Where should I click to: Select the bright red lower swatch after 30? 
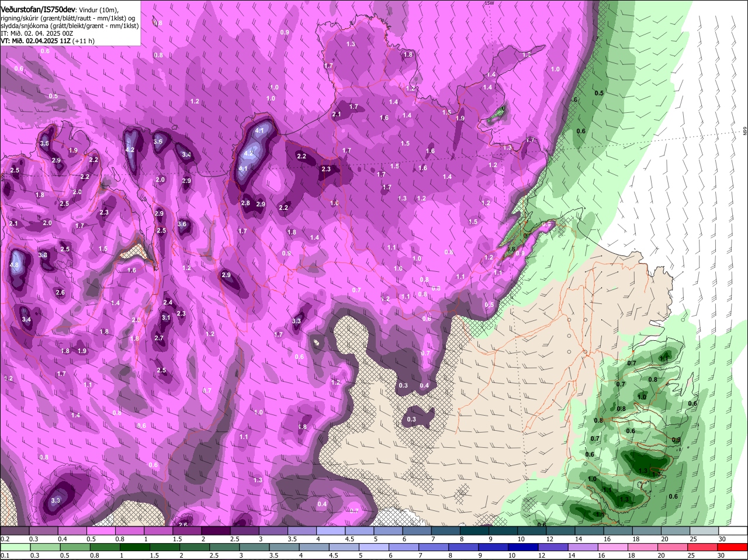pos(733,547)
